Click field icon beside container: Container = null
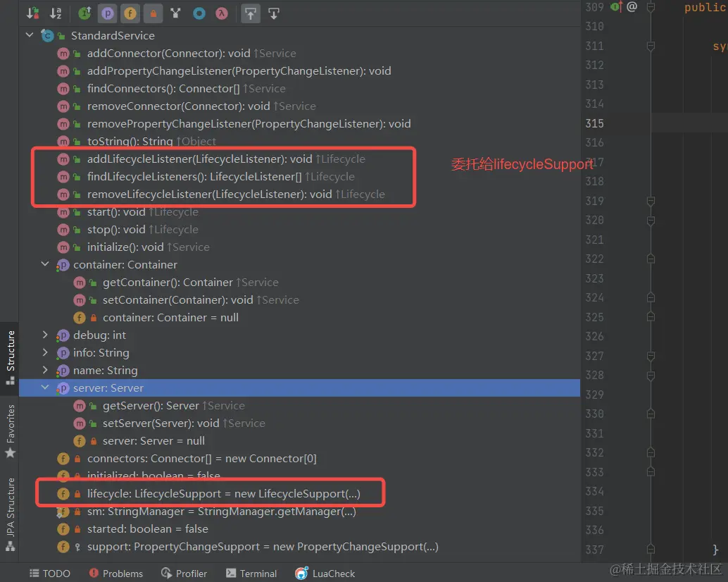728x582 pixels. pyautogui.click(x=80, y=318)
